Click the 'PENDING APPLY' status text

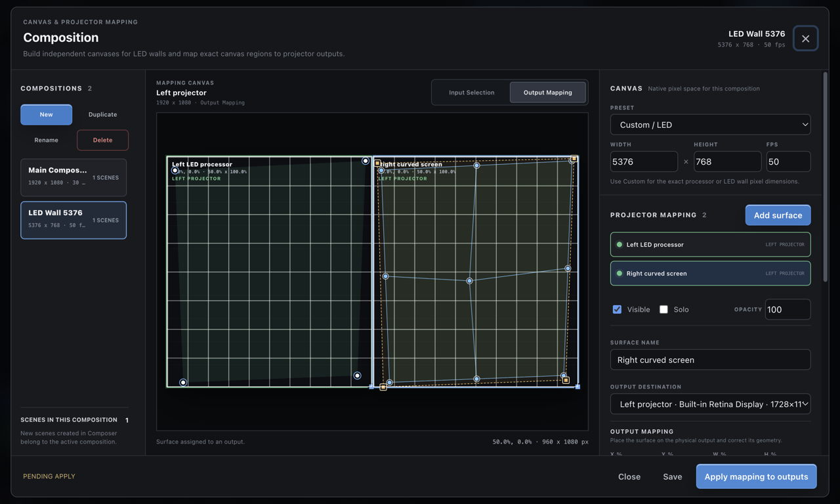(x=49, y=476)
